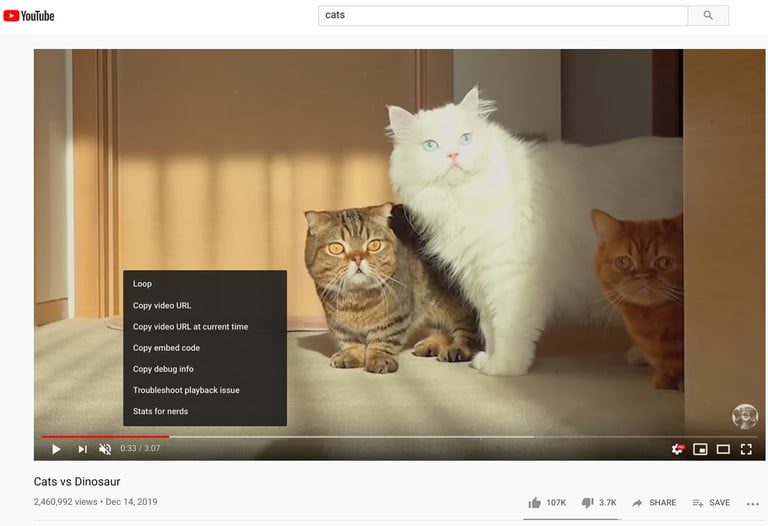
Task: Click the '2,460,992 views' text
Action: (x=66, y=502)
